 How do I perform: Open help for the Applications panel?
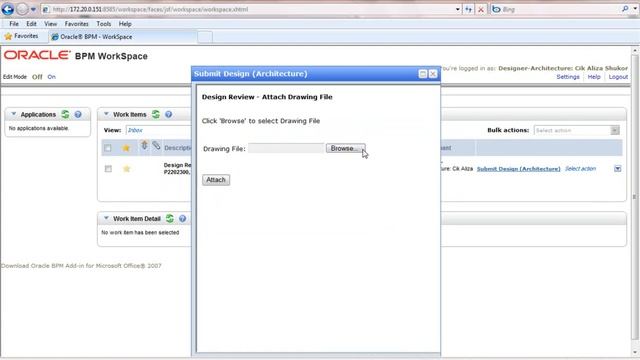tap(78, 115)
